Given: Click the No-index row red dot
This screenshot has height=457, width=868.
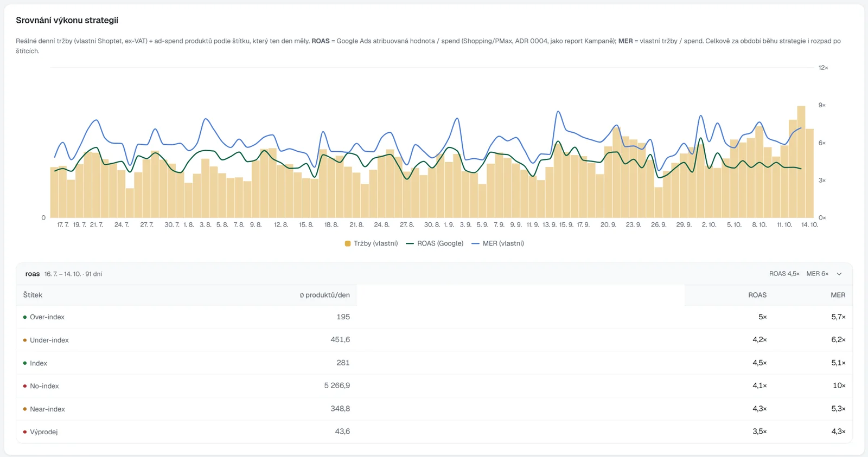Looking at the screenshot, I should (x=25, y=386).
